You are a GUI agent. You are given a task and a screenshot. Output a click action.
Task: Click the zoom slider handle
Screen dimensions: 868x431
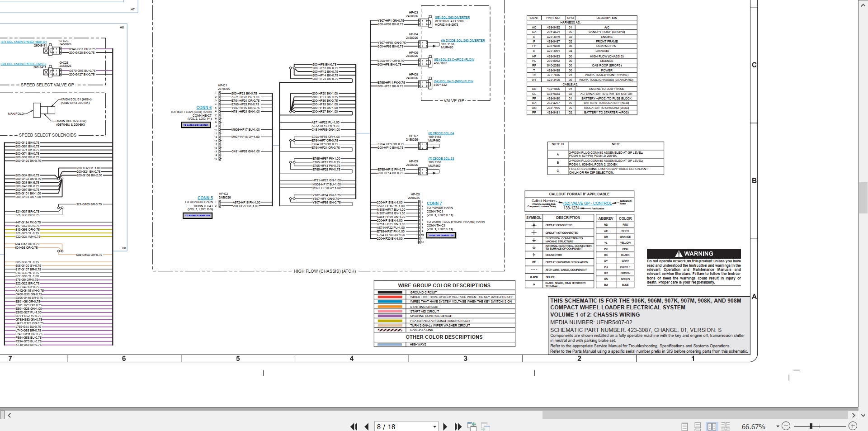pyautogui.click(x=811, y=426)
